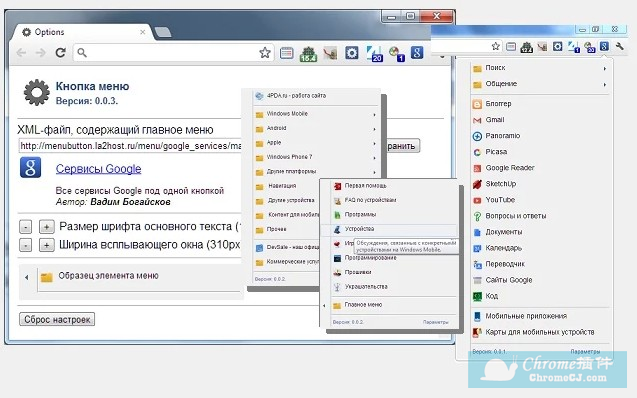Open the blue gear extension icon in toolbar
637x398 pixels.
point(352,53)
